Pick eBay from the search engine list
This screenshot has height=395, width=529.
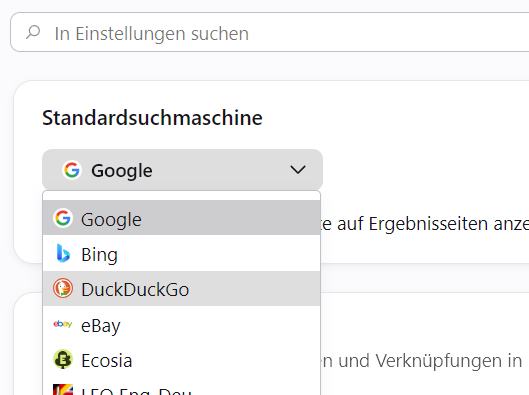pos(101,326)
